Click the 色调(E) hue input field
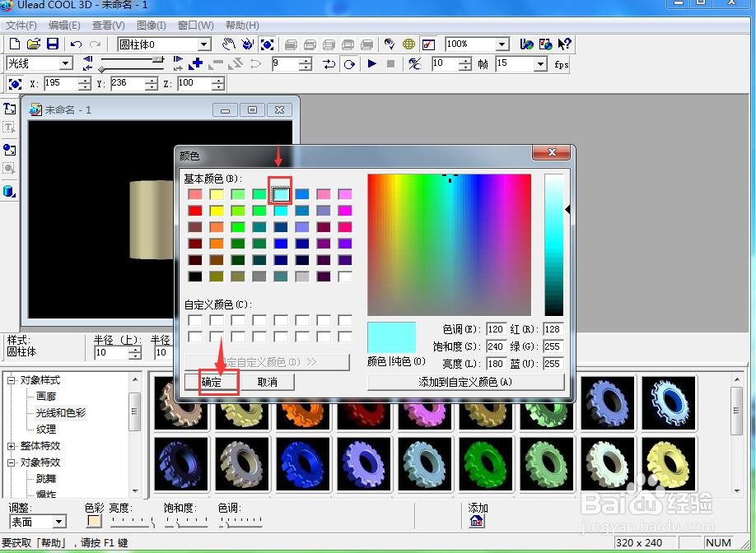Screen dimensions: 756x553 click(x=496, y=329)
